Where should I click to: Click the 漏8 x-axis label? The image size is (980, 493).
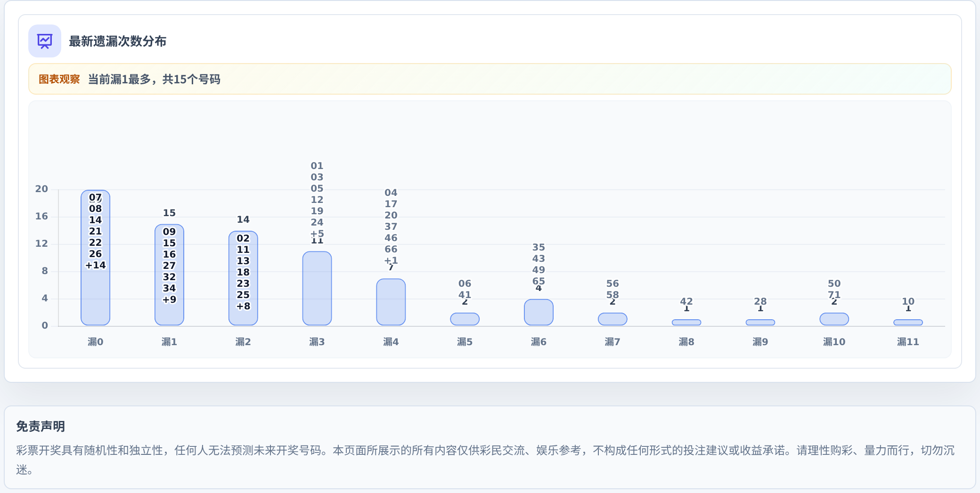(x=686, y=342)
